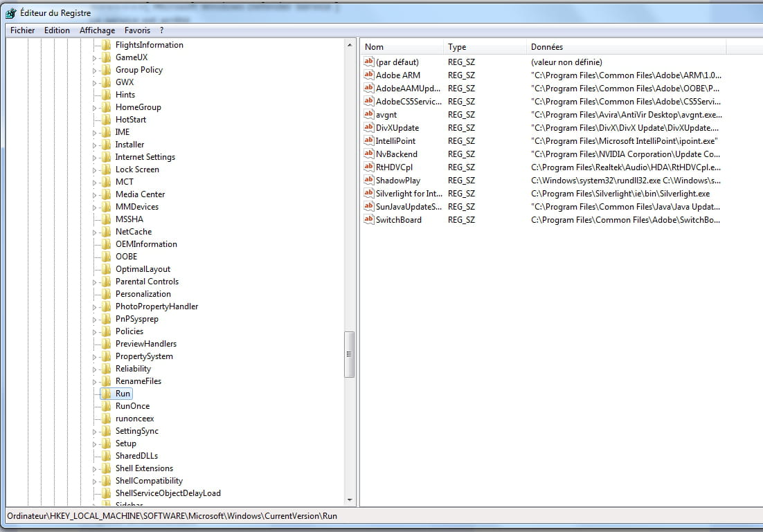Click the folder icon of Policies key

(107, 331)
